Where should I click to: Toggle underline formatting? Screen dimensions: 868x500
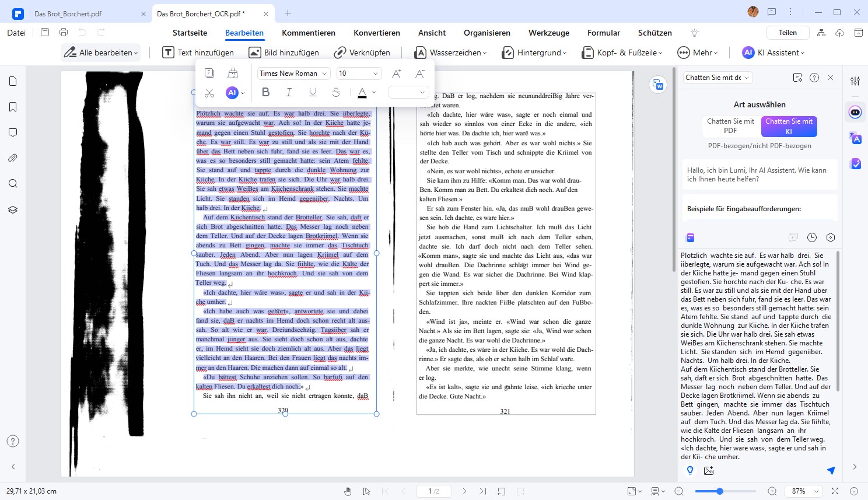pos(313,92)
